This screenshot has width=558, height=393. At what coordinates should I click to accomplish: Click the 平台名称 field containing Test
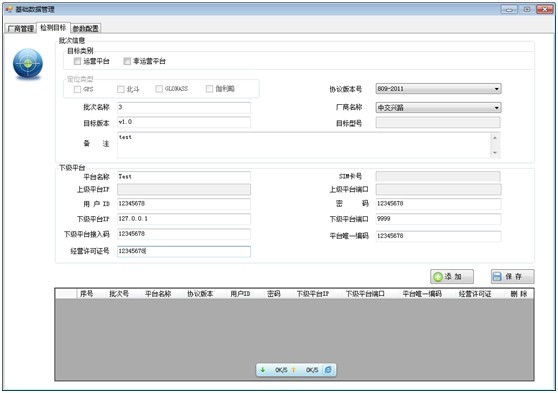click(x=184, y=177)
